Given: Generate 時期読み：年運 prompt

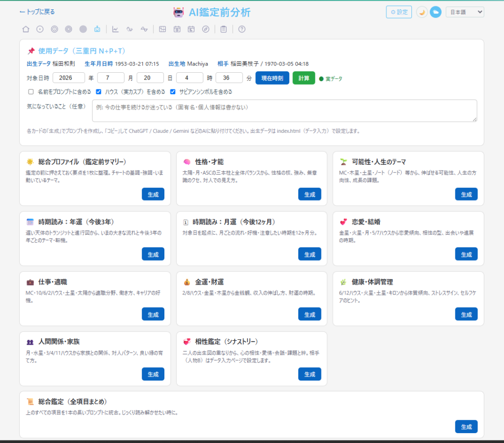Looking at the screenshot, I should [x=153, y=254].
